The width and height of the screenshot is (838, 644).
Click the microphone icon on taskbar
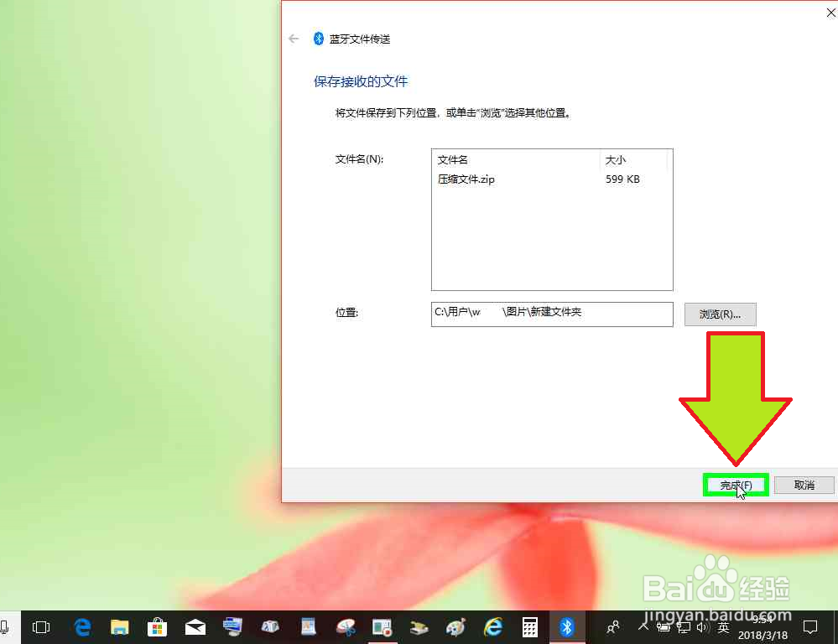pos(4,627)
